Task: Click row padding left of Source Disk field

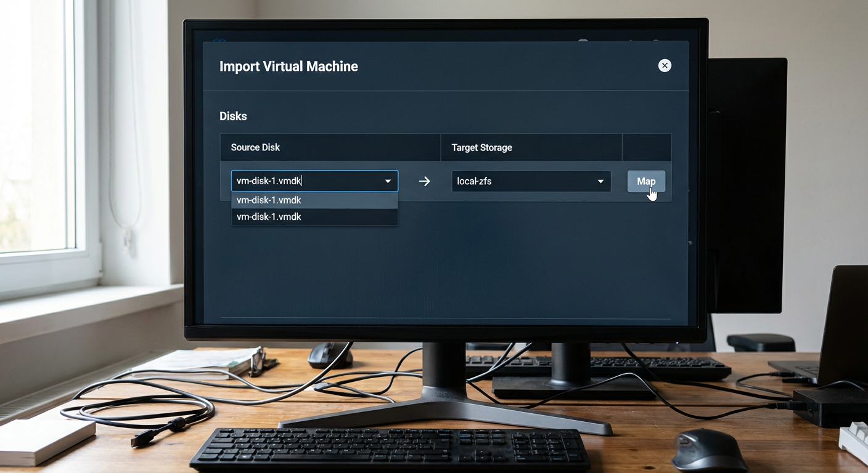Action: (226, 181)
